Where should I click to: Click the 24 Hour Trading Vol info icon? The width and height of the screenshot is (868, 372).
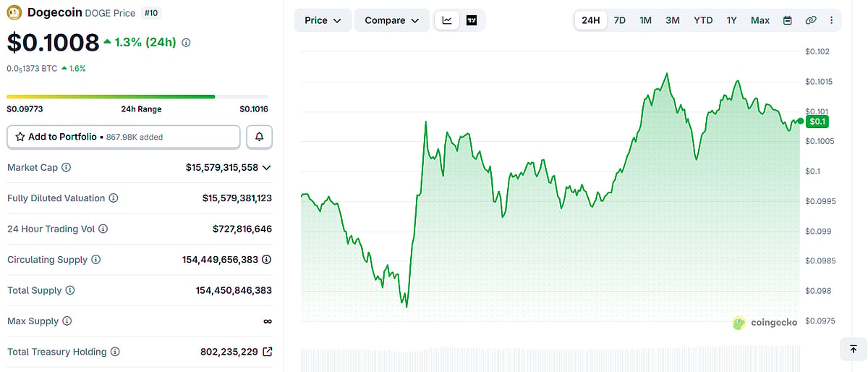(103, 229)
